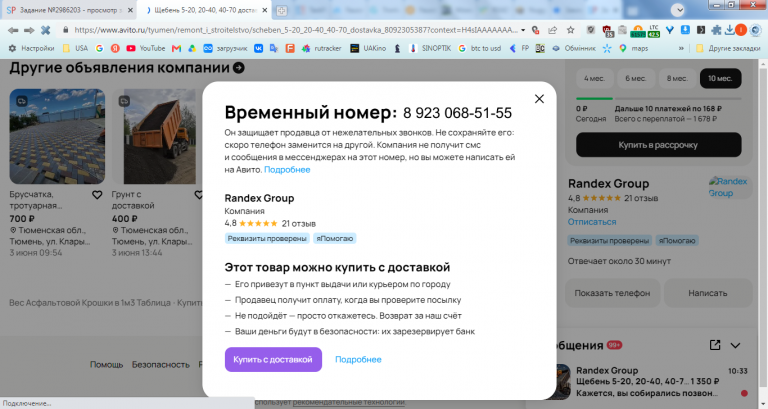Screen dimensions: 768x409
Task: Open загрузчик bookmark
Action: (x=225, y=48)
